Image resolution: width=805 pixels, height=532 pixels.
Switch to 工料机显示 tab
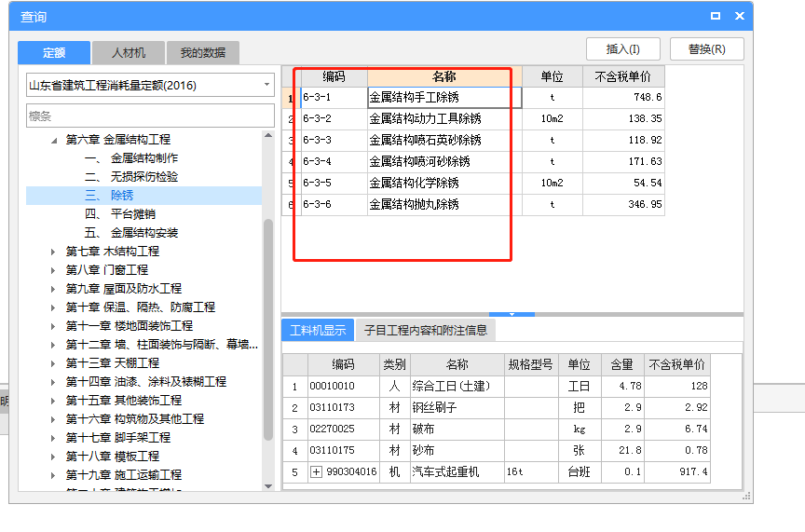[x=318, y=330]
